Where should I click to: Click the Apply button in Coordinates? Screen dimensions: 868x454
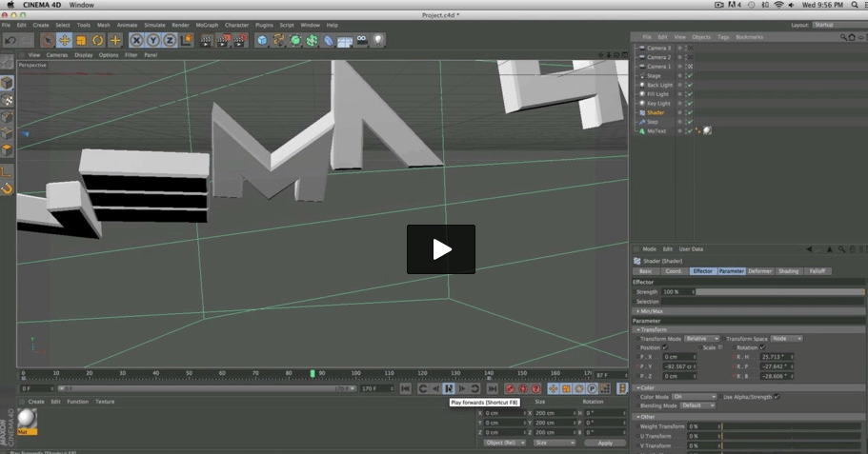coord(605,444)
